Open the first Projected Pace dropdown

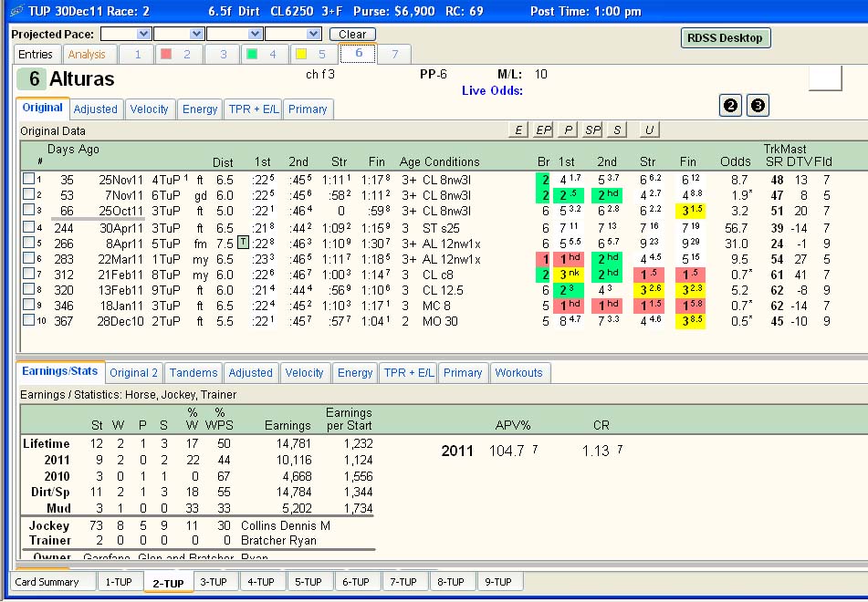click(x=143, y=34)
